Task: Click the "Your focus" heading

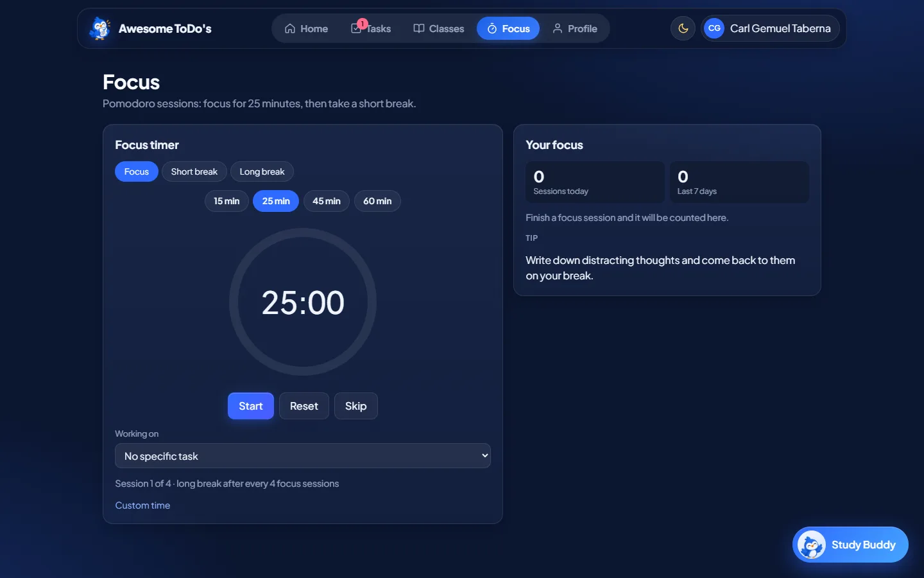Action: 554,145
